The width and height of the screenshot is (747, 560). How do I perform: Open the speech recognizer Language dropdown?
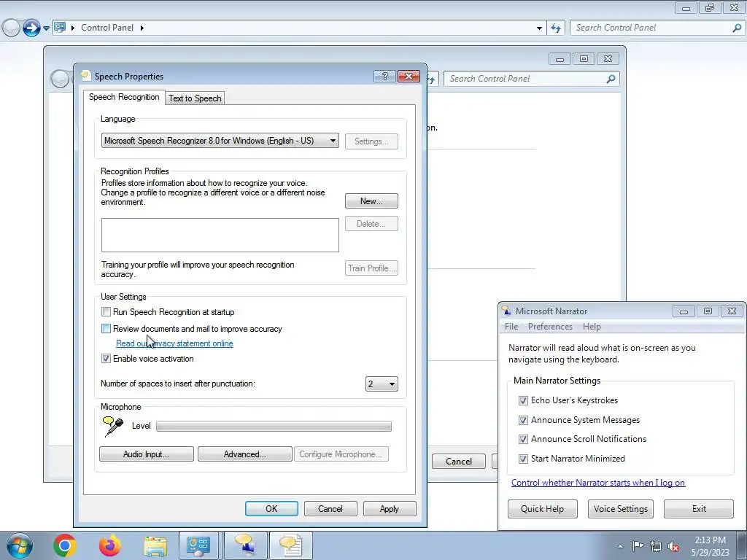click(220, 141)
